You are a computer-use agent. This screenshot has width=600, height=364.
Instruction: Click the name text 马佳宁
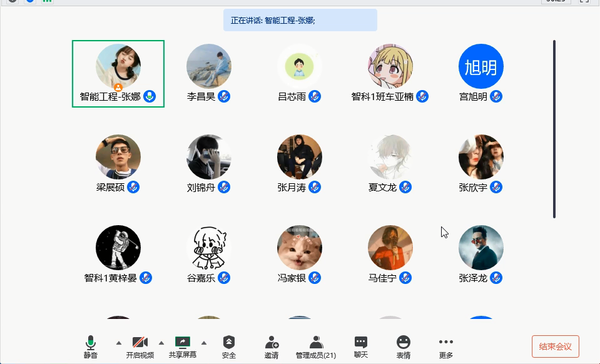383,278
